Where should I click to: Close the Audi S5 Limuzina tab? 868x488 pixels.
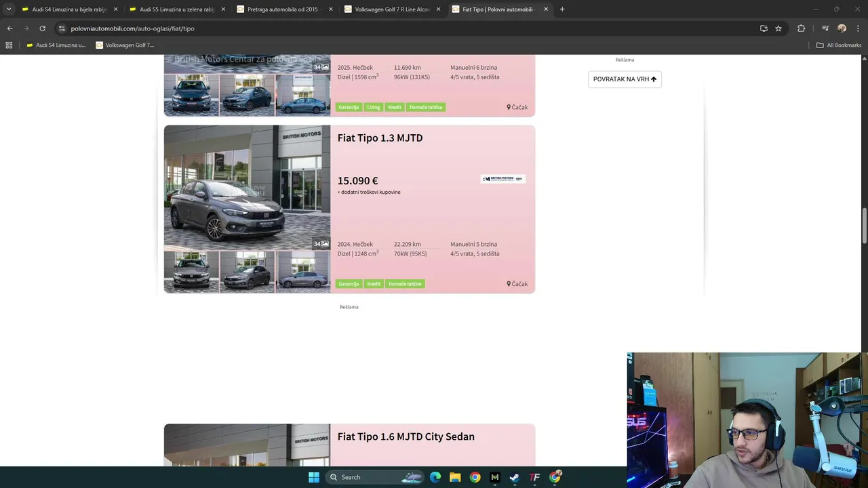223,9
